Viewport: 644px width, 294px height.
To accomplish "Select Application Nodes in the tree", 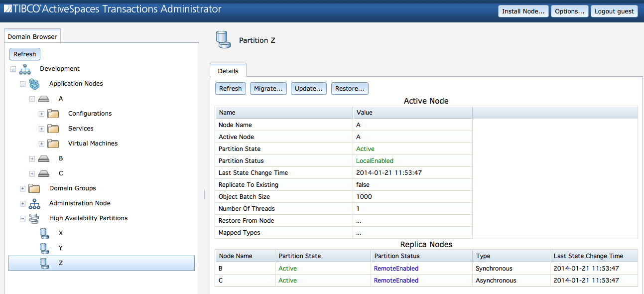I will pyautogui.click(x=76, y=84).
